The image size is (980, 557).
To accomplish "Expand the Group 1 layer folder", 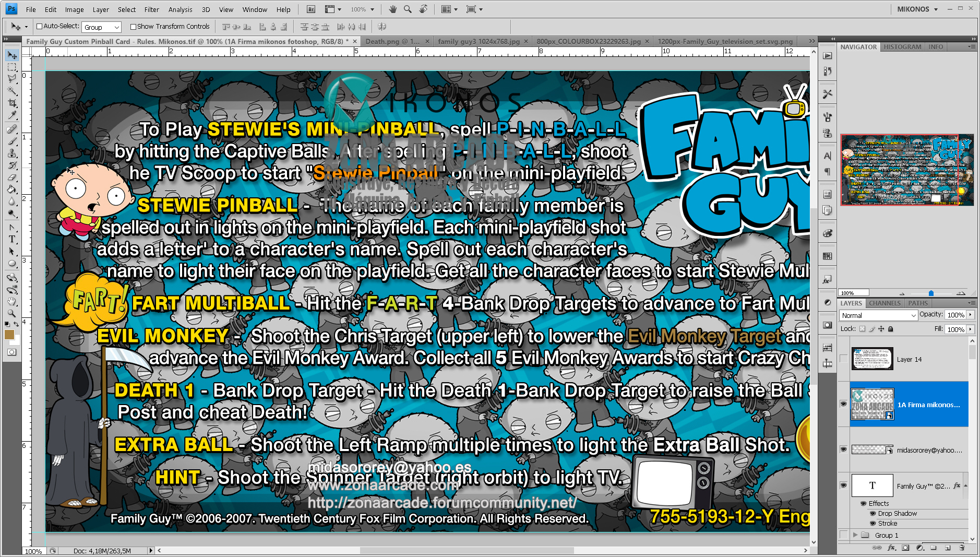I will coord(855,535).
